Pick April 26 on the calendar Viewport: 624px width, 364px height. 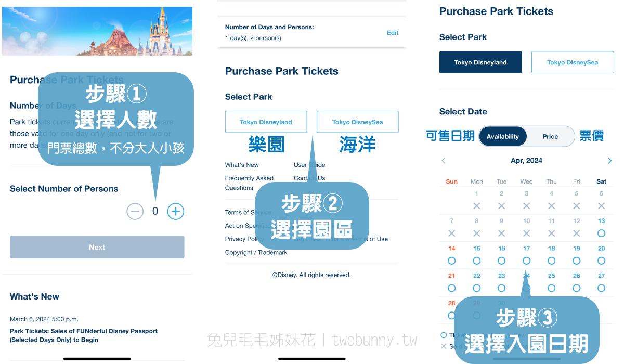pos(577,282)
